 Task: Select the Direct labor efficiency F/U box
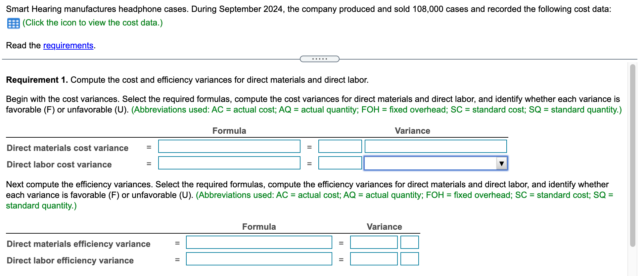click(410, 259)
